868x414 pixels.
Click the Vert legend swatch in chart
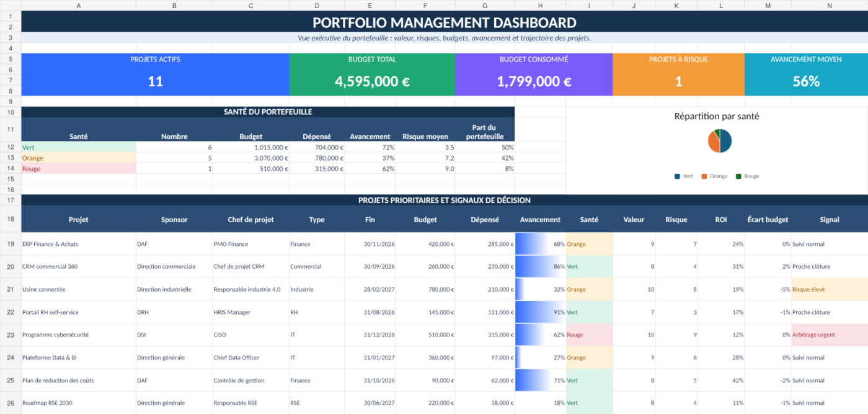[677, 176]
